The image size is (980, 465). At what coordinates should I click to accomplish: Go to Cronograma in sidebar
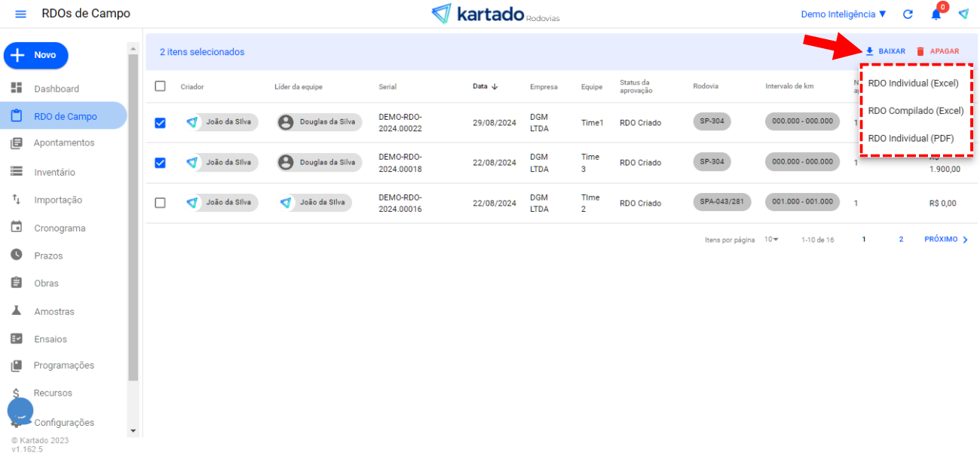click(60, 228)
